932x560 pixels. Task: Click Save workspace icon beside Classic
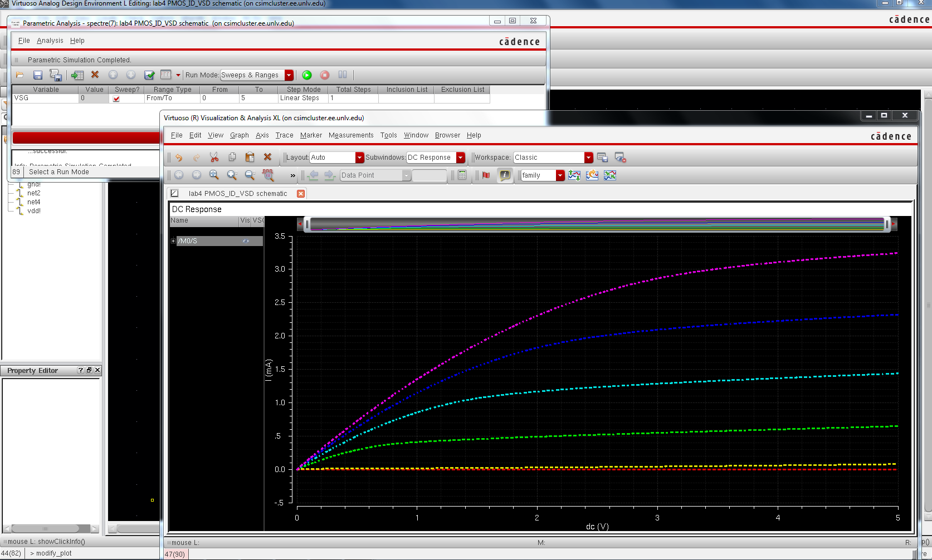tap(602, 158)
